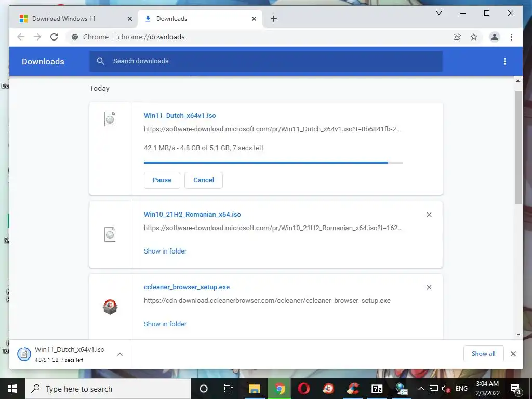Viewport: 532px width, 399px height.
Task: Click the download shelf Win11_Dutch progress icon
Action: [x=24, y=354]
